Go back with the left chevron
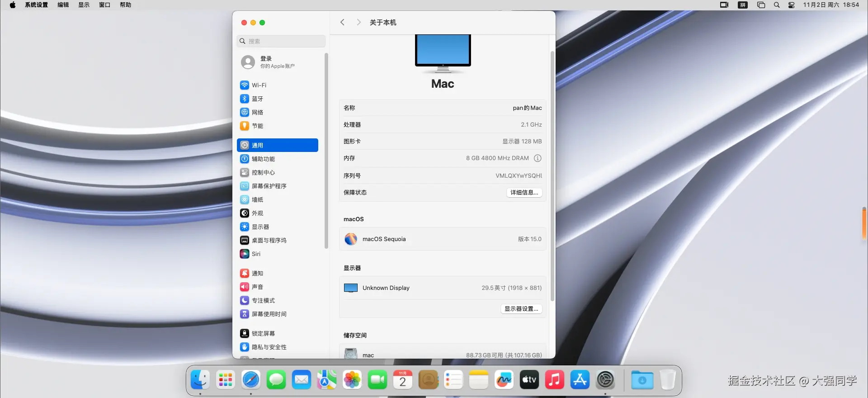The width and height of the screenshot is (868, 398). pos(342,22)
